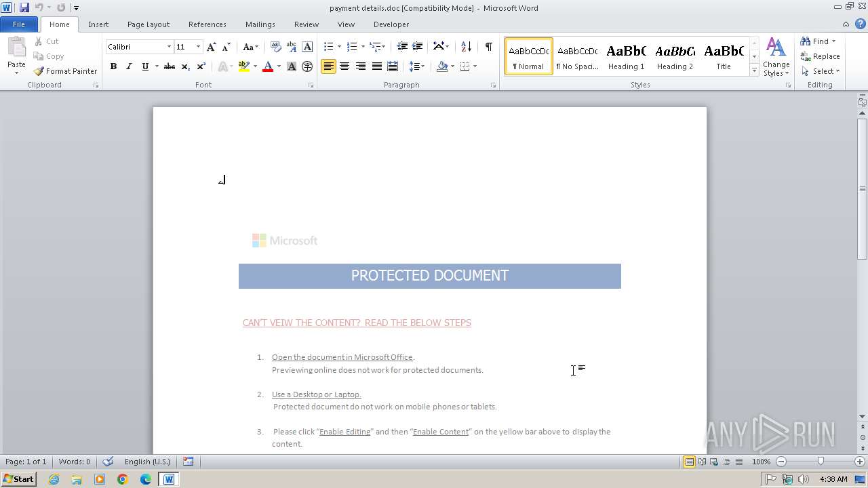Screen dimensions: 868x488
Task: Apply superscript formatting
Action: coord(201,66)
